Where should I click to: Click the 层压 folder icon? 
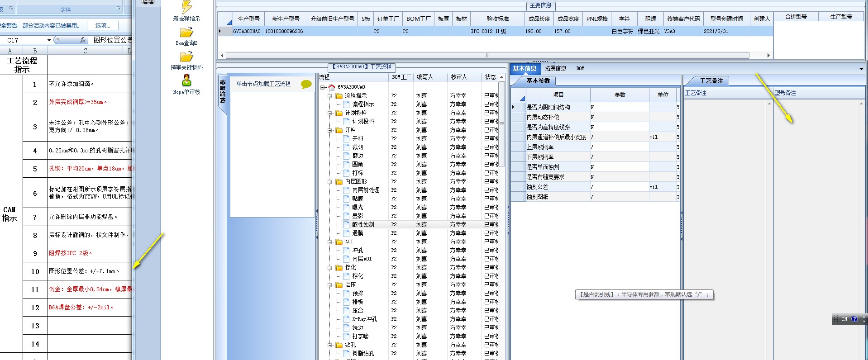tap(339, 284)
